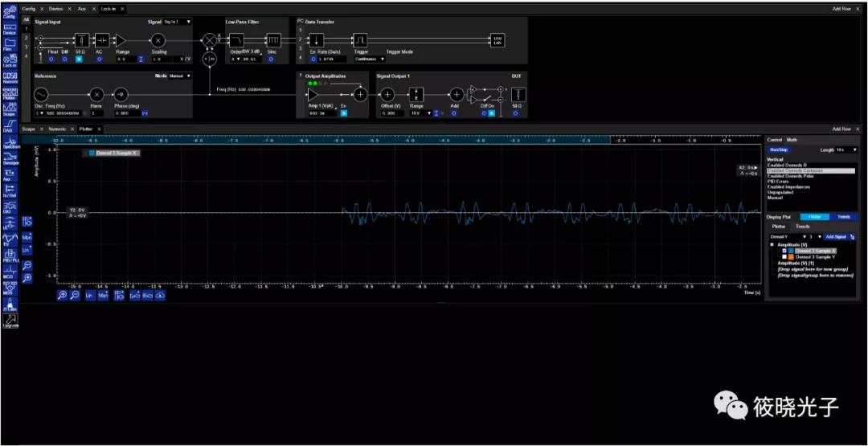Enable the Demod 3 Sample Y checkbox
Screen dimensions: 868x446
point(785,256)
